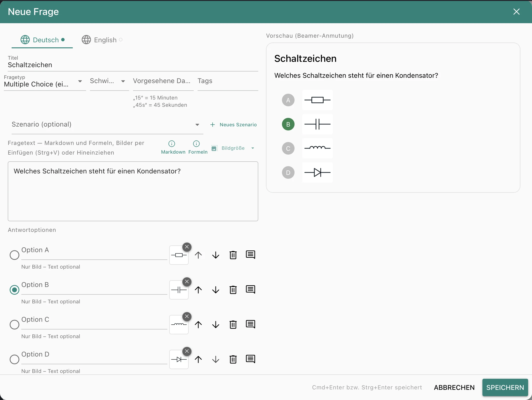Viewport: 532px width, 400px height.
Task: Open Formeln info icon
Action: (x=196, y=144)
